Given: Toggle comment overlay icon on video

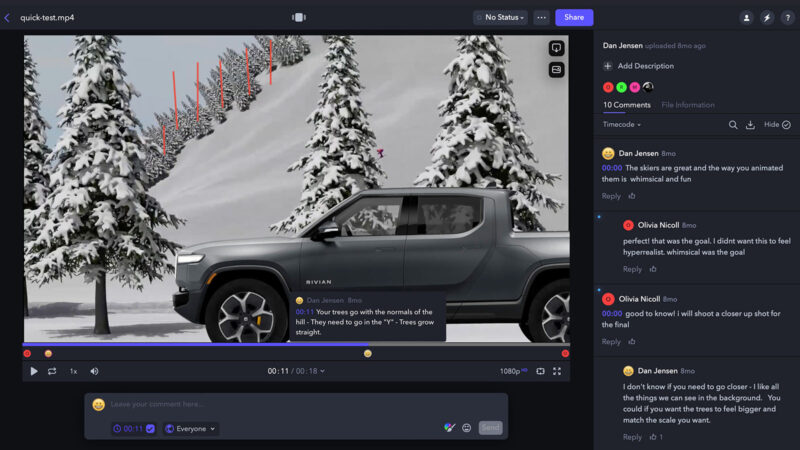Looking at the screenshot, I should [556, 48].
